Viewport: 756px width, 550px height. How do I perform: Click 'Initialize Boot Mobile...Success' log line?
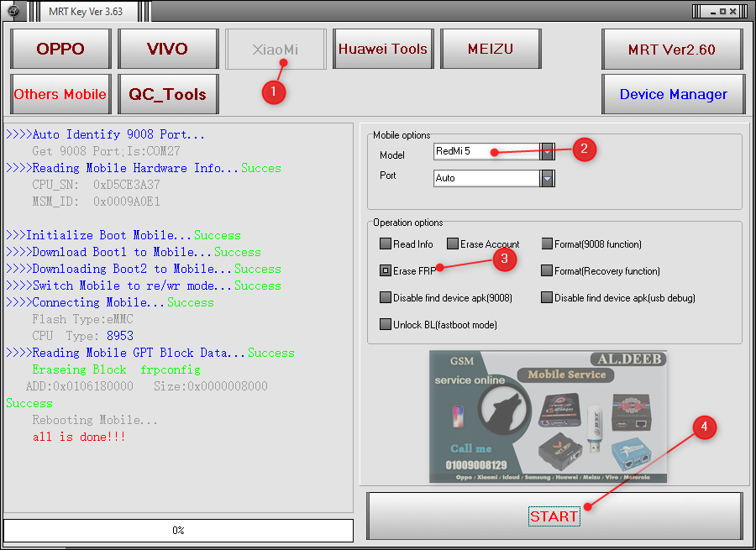[x=123, y=235]
